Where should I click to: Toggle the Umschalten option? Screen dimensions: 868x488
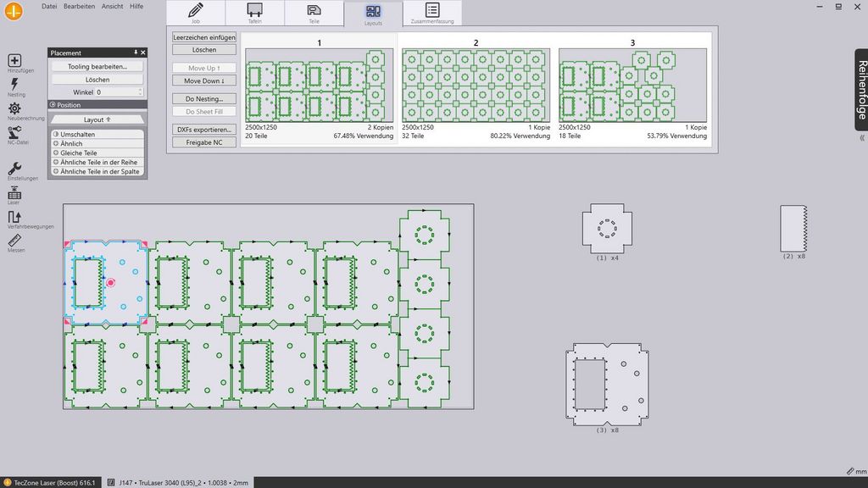click(96, 135)
